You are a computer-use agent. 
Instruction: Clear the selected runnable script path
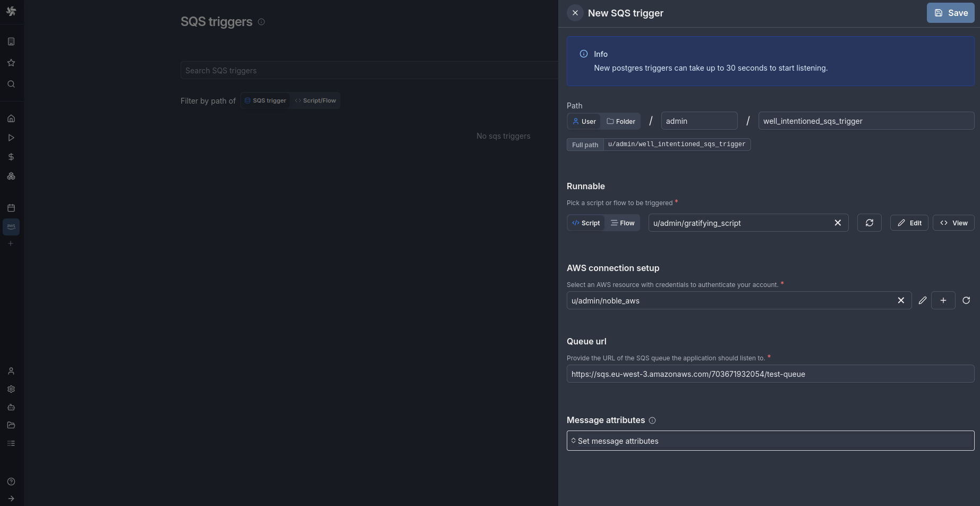click(x=838, y=223)
